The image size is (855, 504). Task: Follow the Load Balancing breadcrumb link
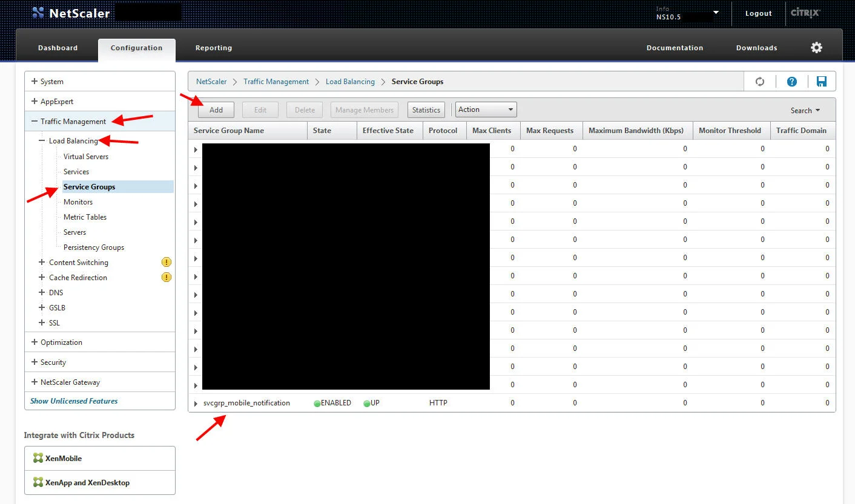350,81
